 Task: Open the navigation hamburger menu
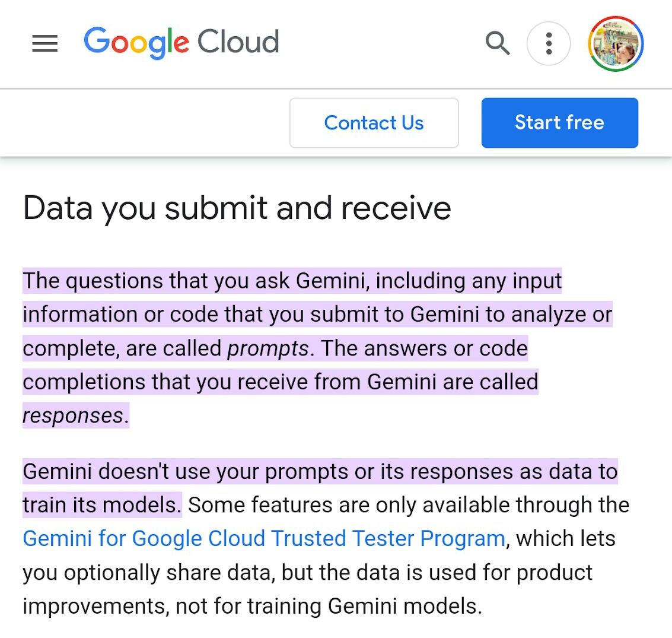(44, 43)
